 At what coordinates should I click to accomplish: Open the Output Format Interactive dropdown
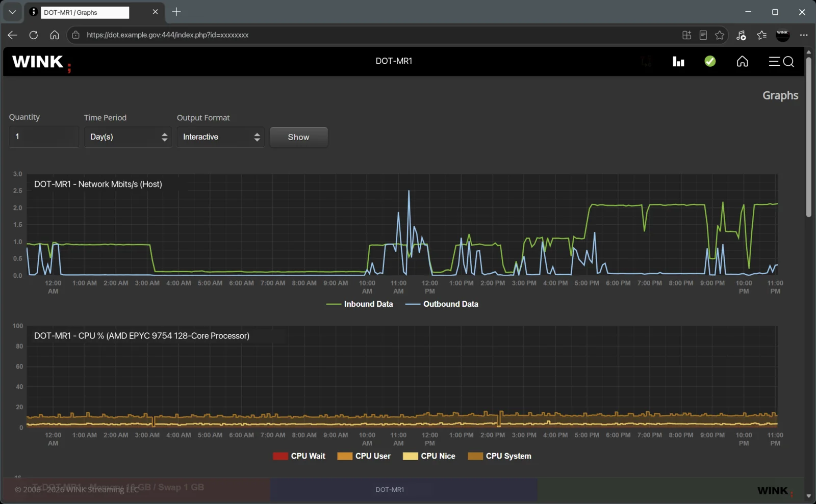tap(221, 137)
